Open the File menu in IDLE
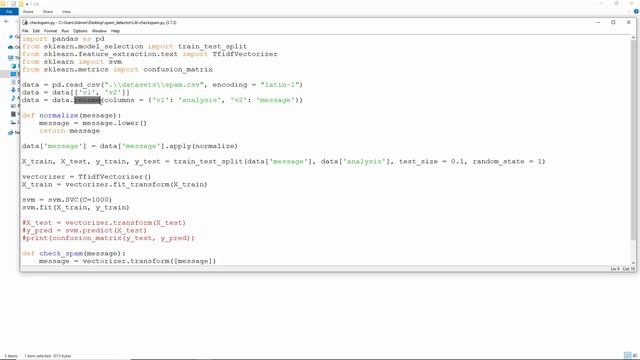The width and height of the screenshot is (640, 360). [25, 31]
